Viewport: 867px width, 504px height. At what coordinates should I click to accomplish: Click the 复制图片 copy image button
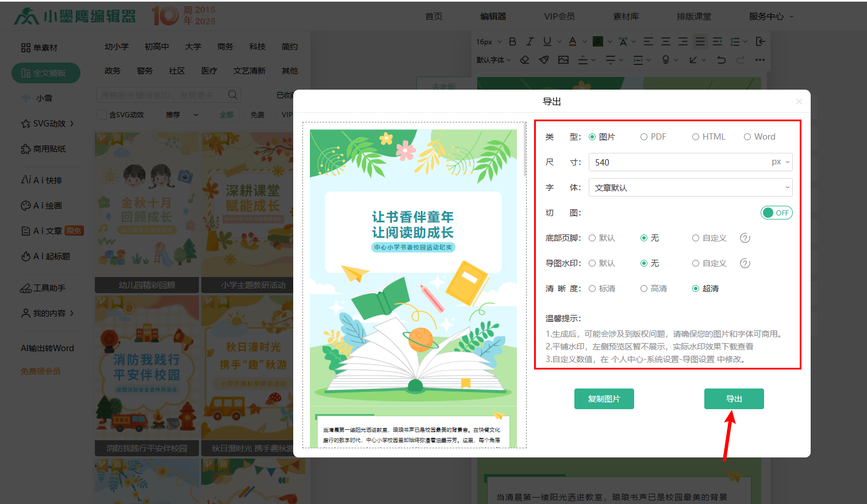[604, 398]
